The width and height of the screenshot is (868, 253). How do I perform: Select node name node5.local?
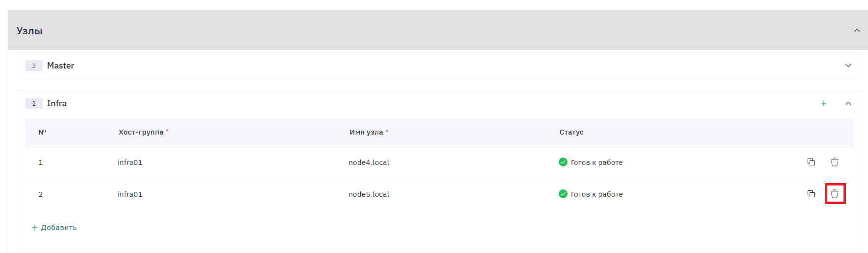[369, 194]
